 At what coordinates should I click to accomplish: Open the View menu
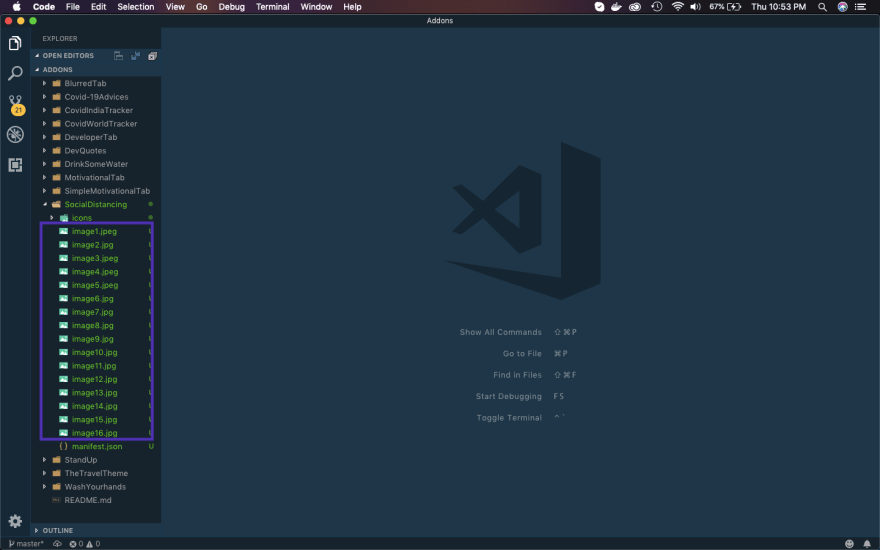175,7
